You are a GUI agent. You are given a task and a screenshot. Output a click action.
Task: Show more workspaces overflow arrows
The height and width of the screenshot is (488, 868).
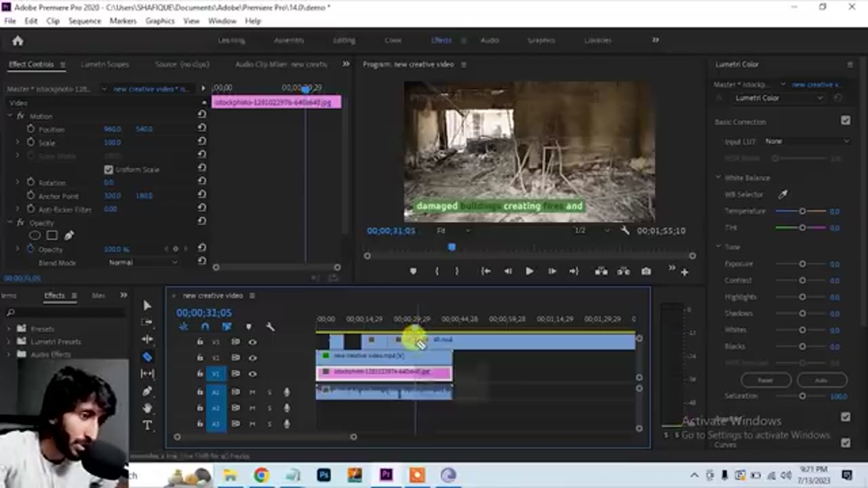655,40
